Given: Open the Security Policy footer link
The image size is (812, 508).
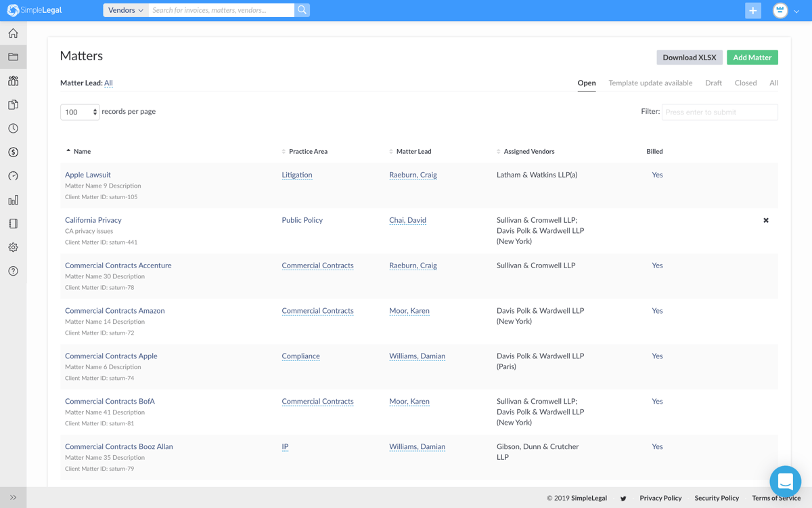Looking at the screenshot, I should (717, 499).
